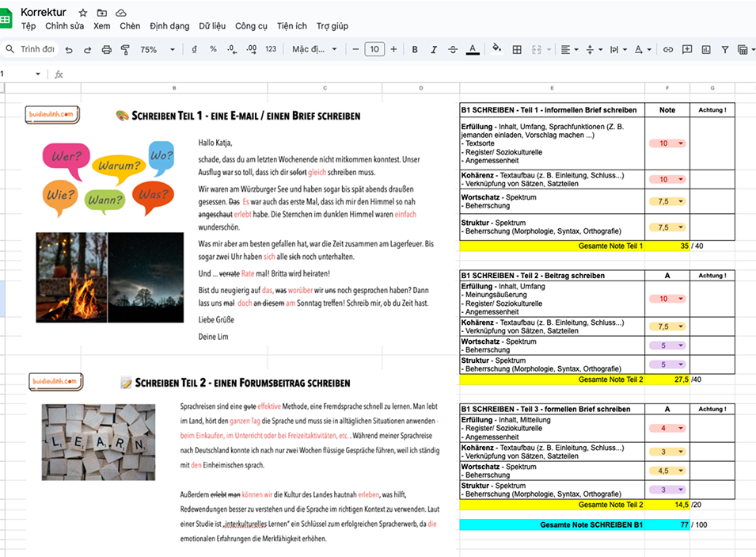Toggle Bold formatting
This screenshot has height=557, width=756.
click(415, 49)
